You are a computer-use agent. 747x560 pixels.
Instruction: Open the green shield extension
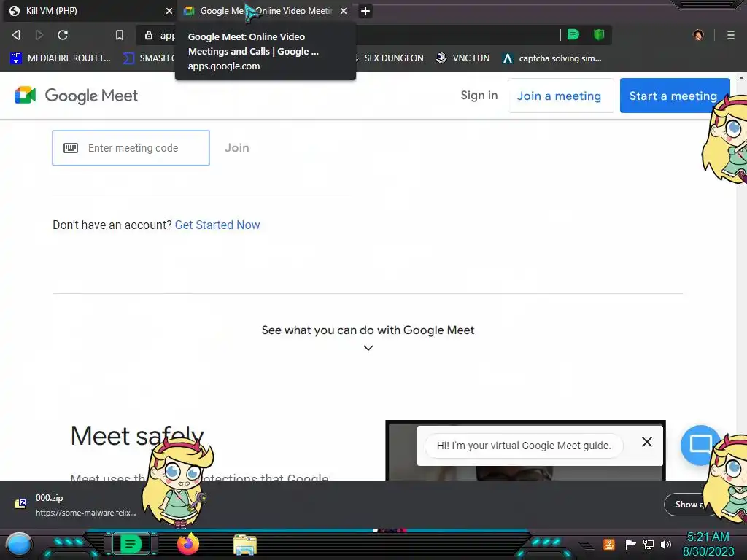point(599,34)
